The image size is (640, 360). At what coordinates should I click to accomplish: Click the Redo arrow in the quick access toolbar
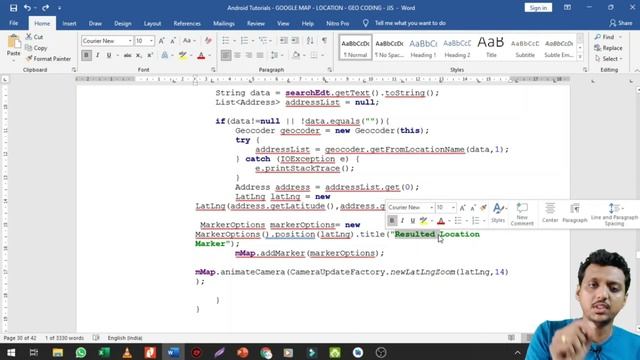coord(45,8)
